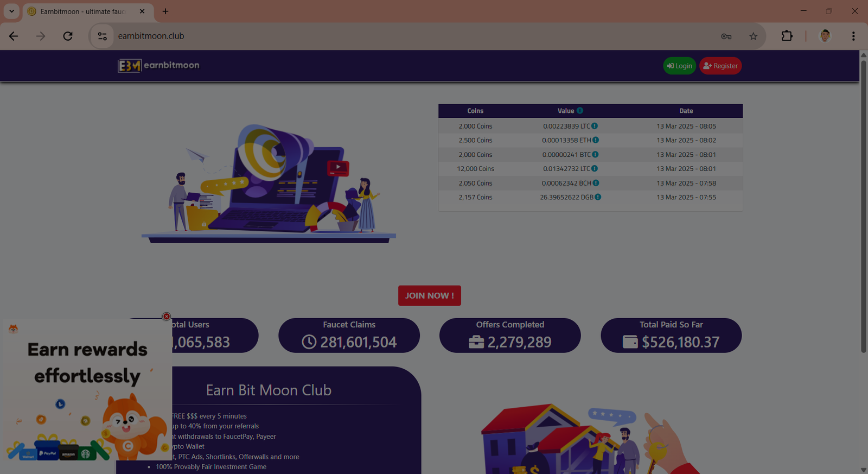Open site information icon in address bar
Viewport: 868px width, 474px height.
102,36
